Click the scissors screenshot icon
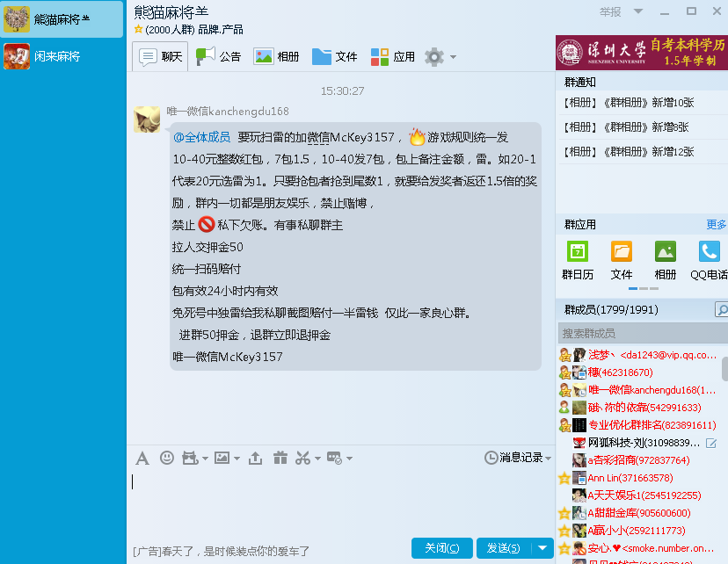This screenshot has height=564, width=728. 302,458
